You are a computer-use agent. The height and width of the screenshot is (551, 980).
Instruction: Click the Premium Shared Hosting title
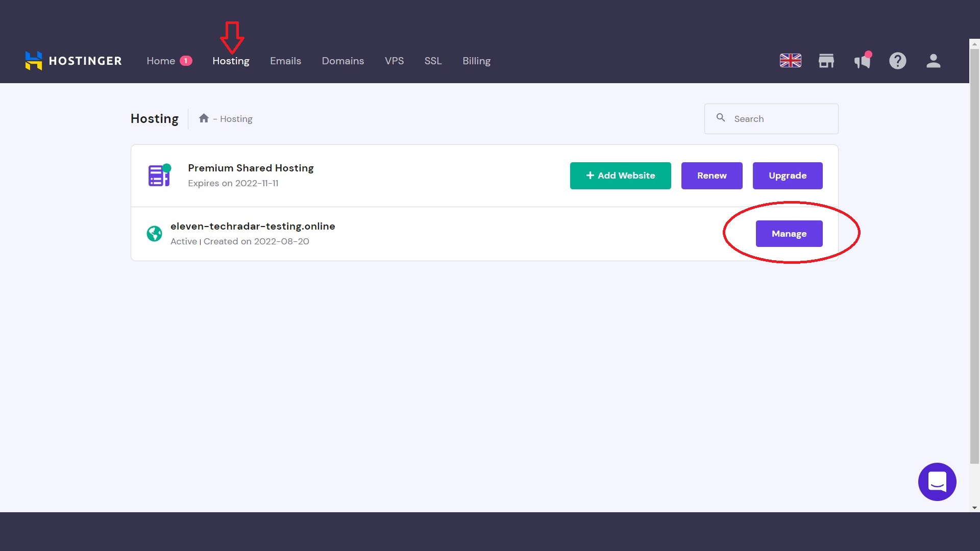(x=251, y=168)
